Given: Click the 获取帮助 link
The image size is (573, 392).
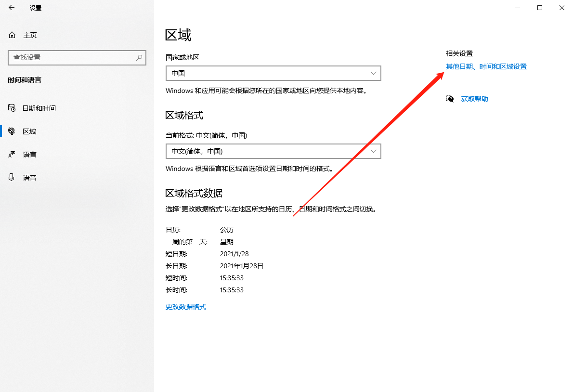Looking at the screenshot, I should click(474, 99).
